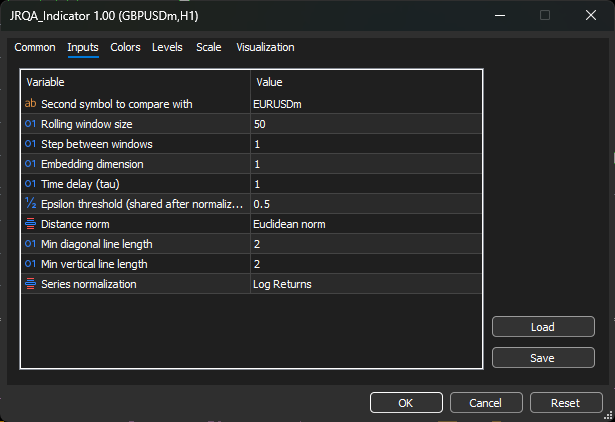Viewport: 615px width, 422px height.
Task: Open the Euclidean norm value dropdown
Action: tap(366, 224)
